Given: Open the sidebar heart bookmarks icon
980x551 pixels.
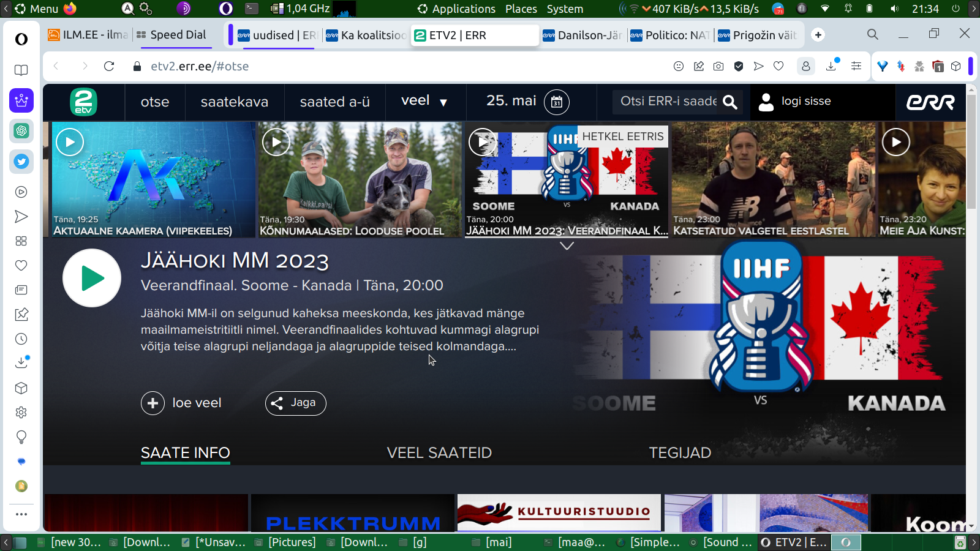Looking at the screenshot, I should pos(21,266).
